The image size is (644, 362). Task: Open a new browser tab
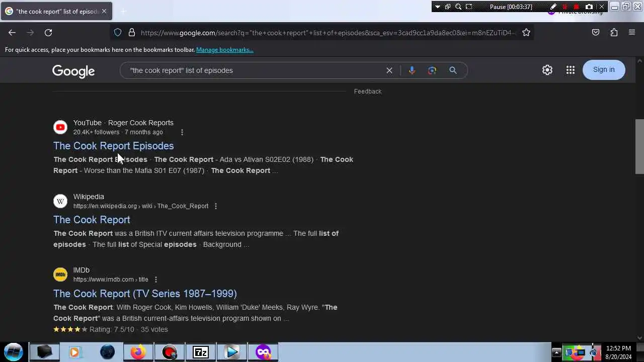tap(123, 11)
